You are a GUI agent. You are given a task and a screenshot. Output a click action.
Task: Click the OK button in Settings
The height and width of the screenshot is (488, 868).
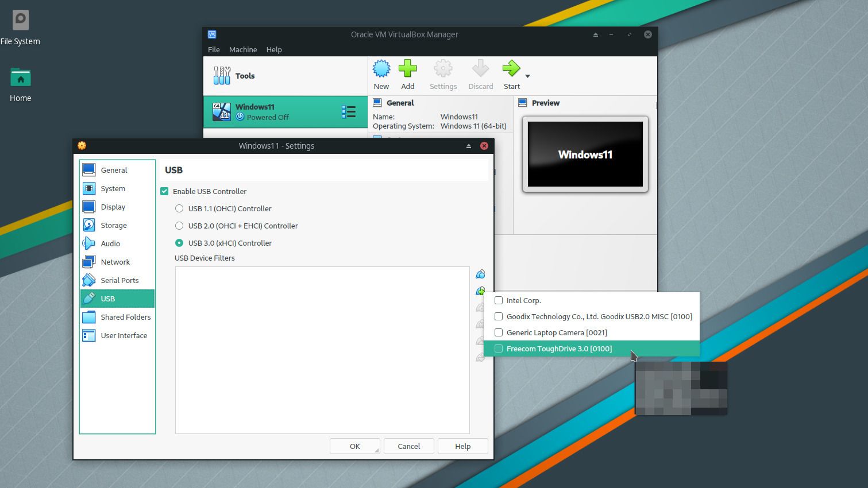tap(355, 446)
